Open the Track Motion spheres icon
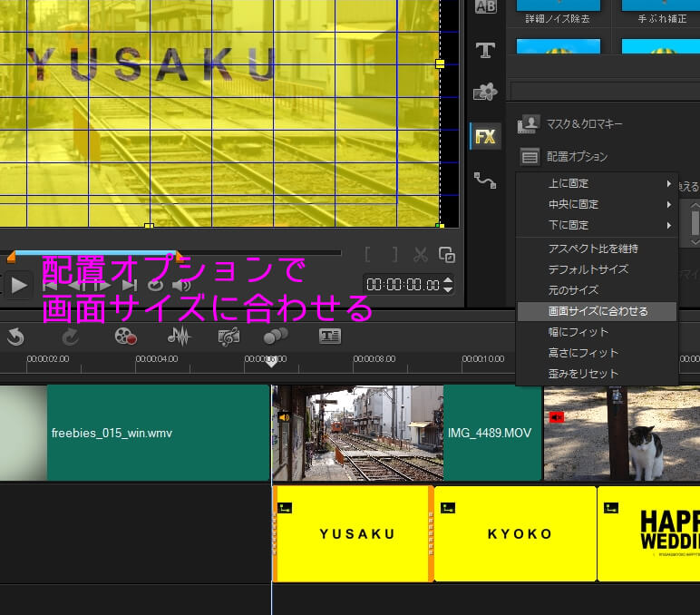 (x=276, y=337)
